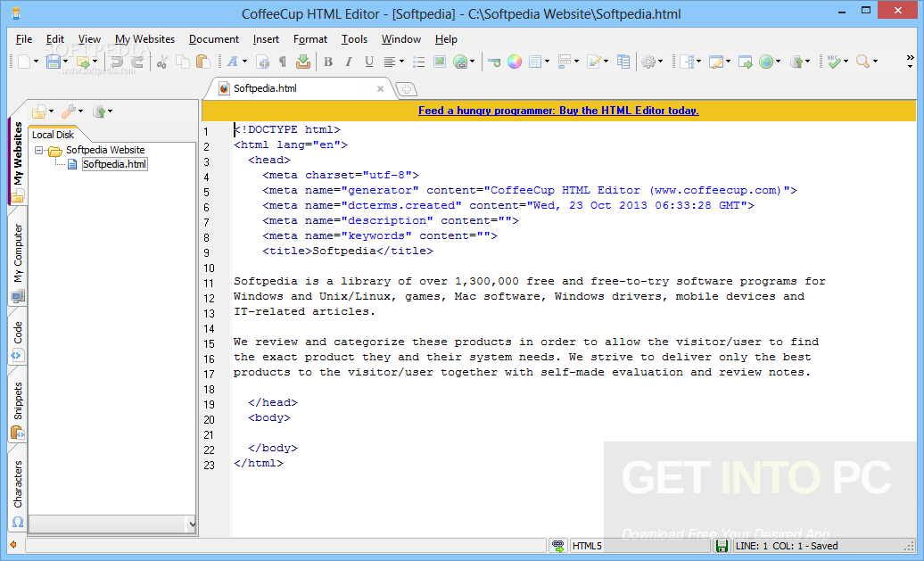Click the Open folder toolbar icon
Viewport: 924px width, 561px height.
click(x=83, y=62)
